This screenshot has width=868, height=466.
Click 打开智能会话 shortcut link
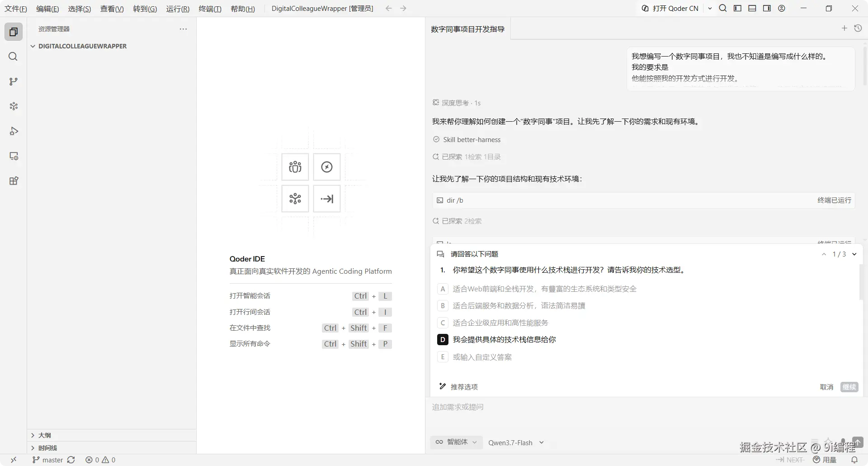250,296
